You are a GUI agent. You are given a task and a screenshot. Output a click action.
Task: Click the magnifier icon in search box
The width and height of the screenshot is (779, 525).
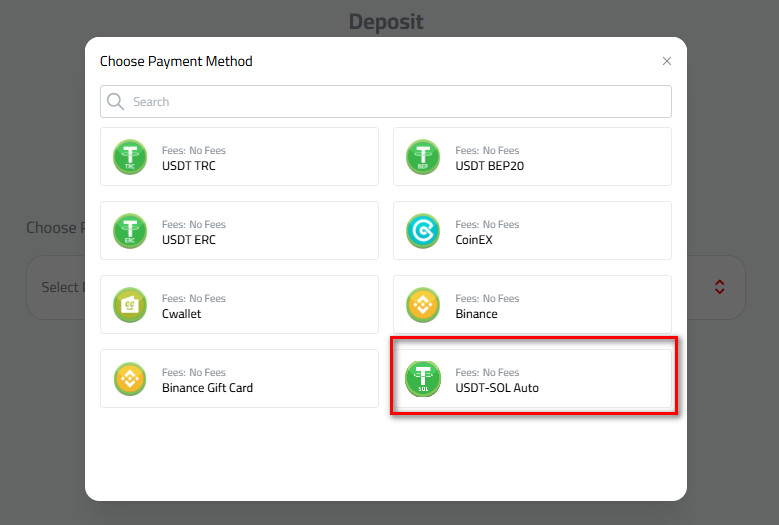pyautogui.click(x=115, y=102)
